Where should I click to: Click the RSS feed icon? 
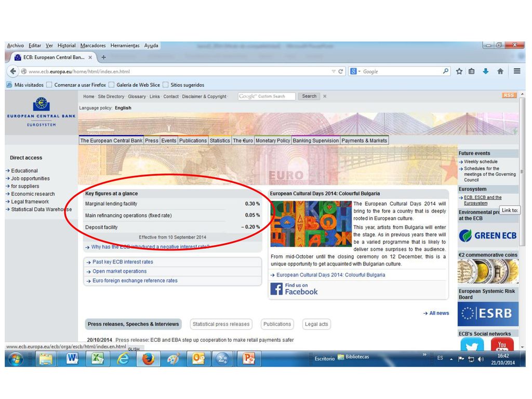pos(509,96)
